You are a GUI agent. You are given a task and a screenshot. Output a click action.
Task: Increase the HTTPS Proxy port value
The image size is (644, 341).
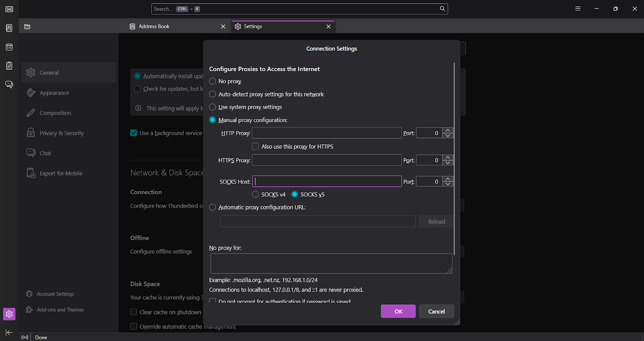[x=448, y=158]
